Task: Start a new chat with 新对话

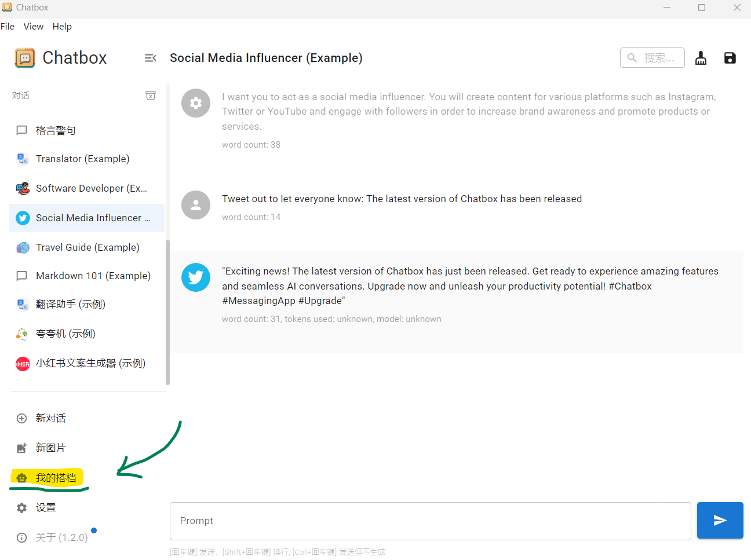Action: coord(50,418)
